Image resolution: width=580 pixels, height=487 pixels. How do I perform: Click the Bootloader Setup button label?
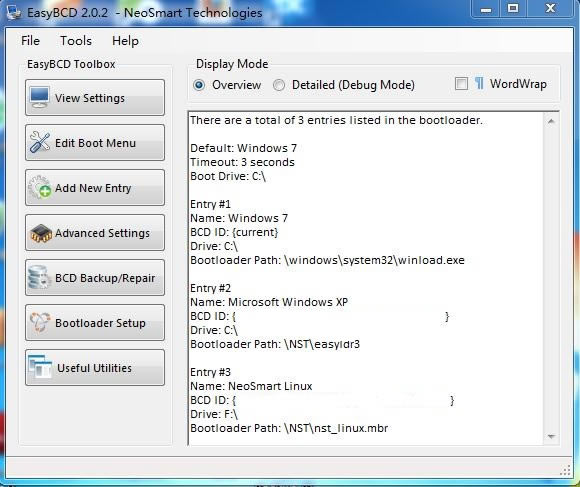[x=100, y=323]
